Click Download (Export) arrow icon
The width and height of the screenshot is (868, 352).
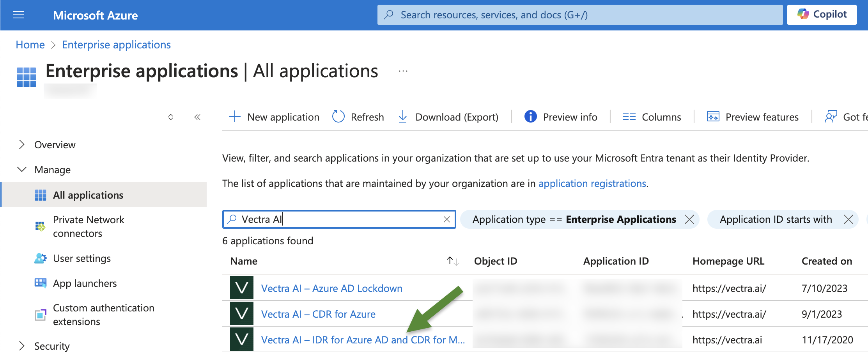(x=403, y=117)
